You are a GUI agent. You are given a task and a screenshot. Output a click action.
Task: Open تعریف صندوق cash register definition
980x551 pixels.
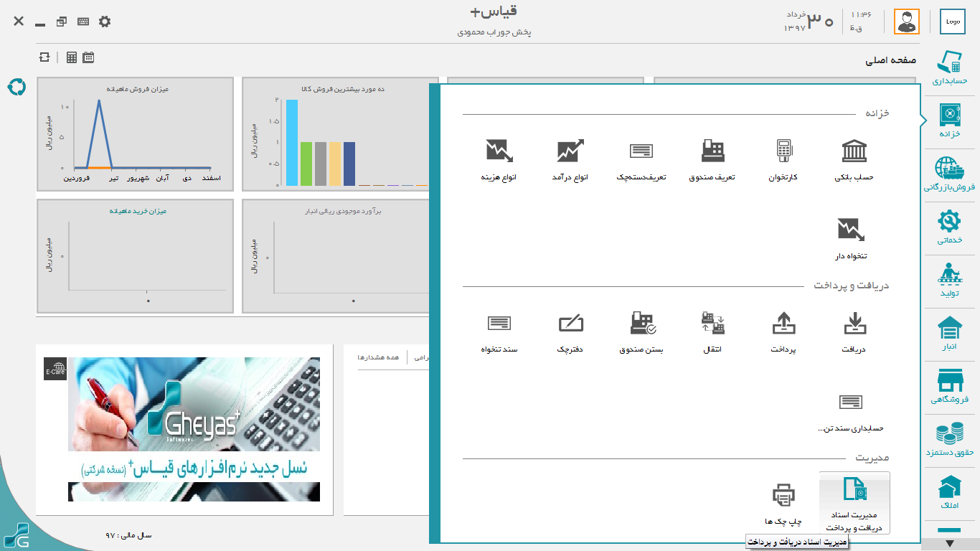coord(712,159)
